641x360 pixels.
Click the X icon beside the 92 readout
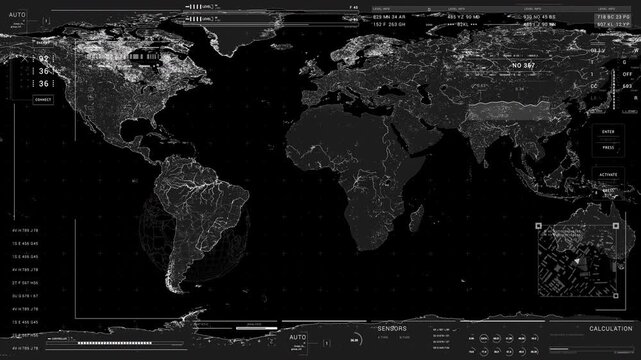[x=25, y=59]
